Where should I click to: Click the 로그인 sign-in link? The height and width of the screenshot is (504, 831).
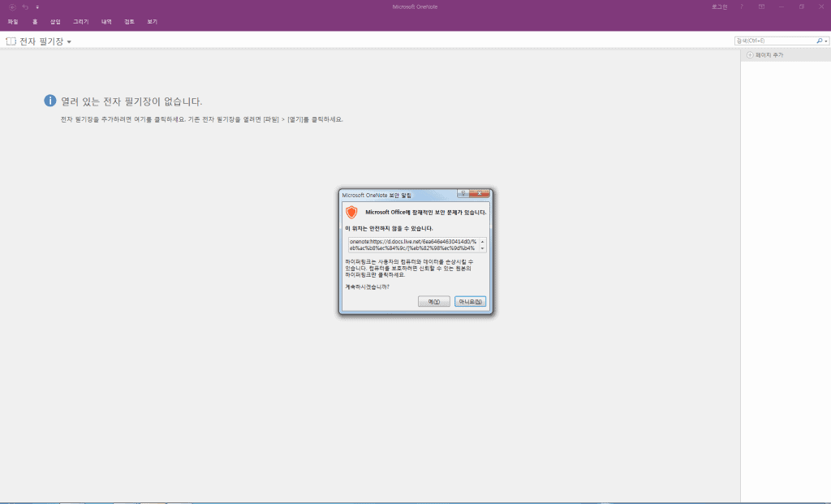(719, 6)
